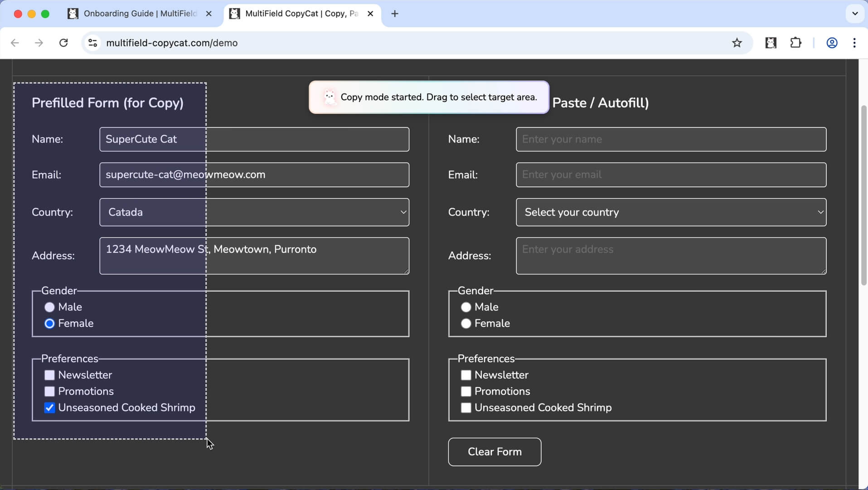Open a new browser tab

[x=395, y=14]
